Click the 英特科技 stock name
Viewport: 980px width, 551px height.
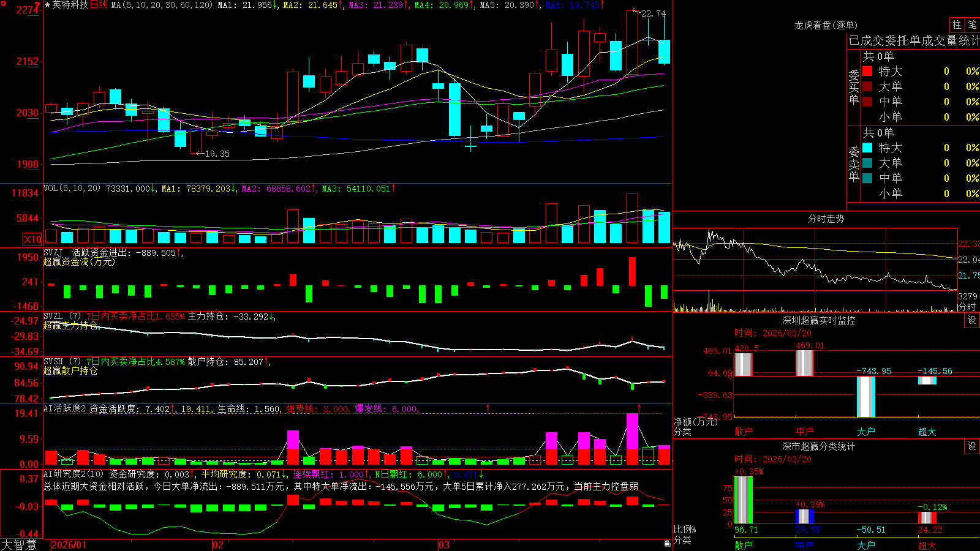pyautogui.click(x=70, y=5)
